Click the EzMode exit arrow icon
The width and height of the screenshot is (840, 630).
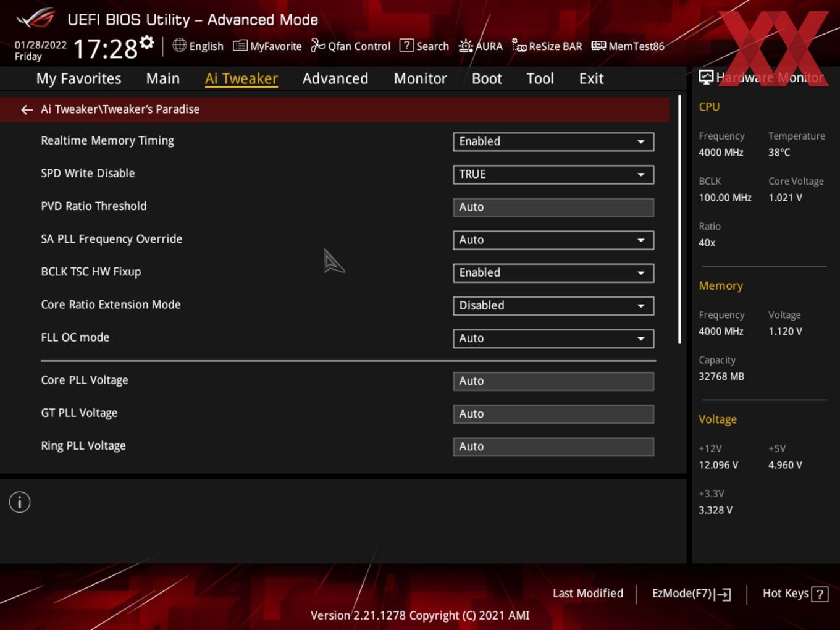(723, 594)
